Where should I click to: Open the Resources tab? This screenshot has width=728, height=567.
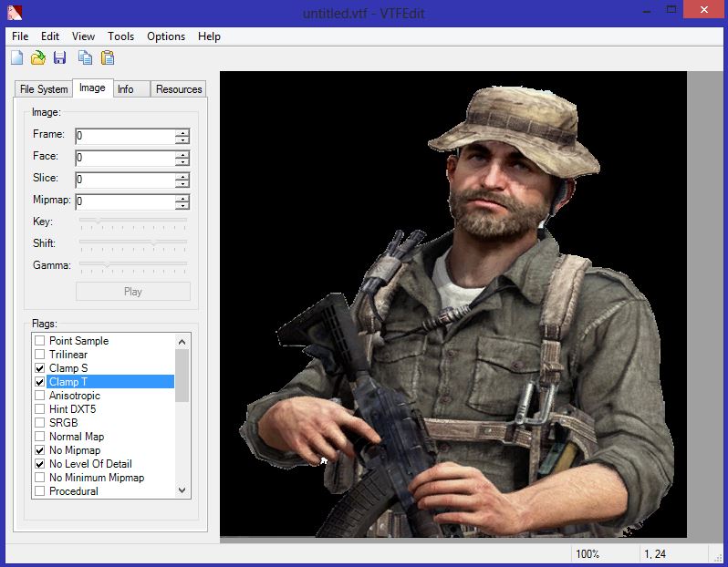coord(179,89)
